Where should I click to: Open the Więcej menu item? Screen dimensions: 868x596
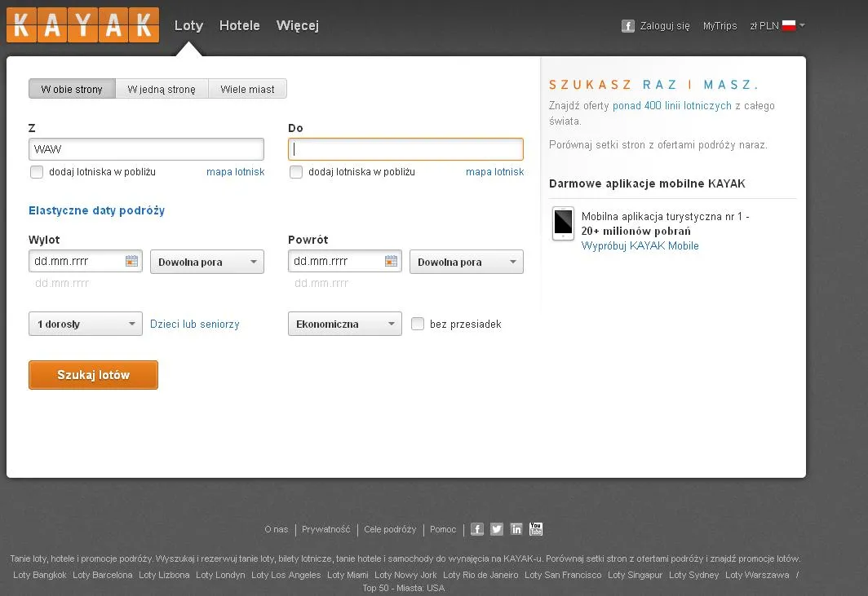[x=297, y=25]
